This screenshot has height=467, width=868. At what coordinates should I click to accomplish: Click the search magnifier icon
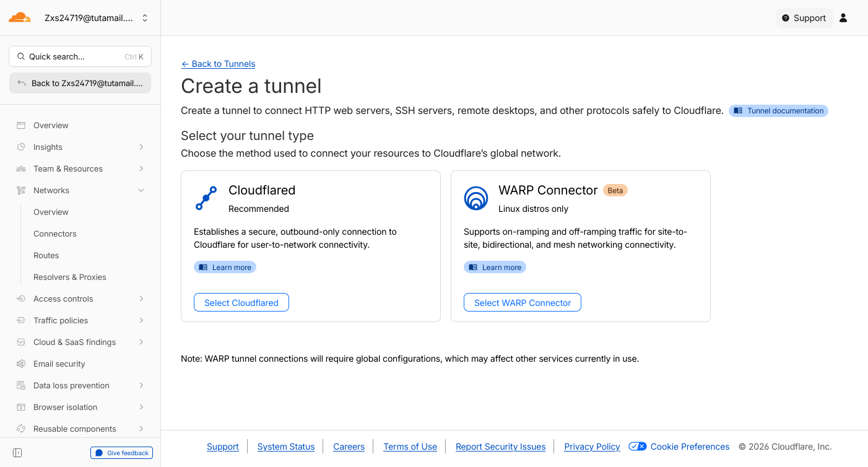click(x=21, y=56)
